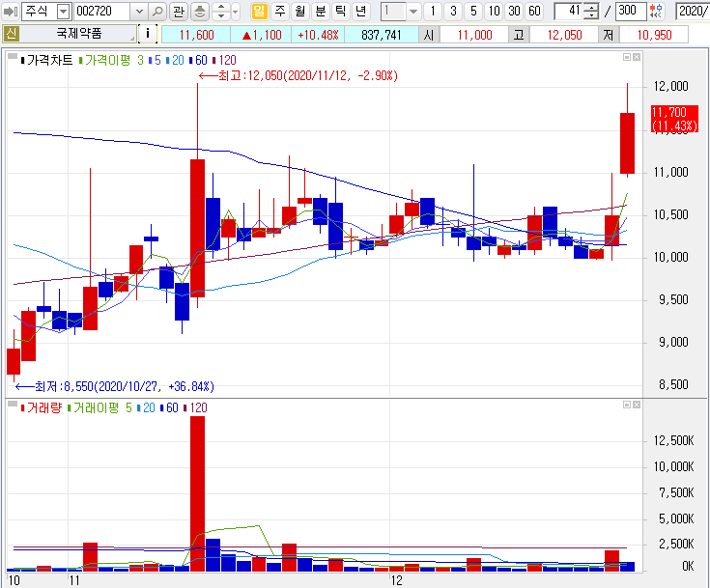Select the 3 interval button
Image resolution: width=710 pixels, height=588 pixels.
[453, 11]
